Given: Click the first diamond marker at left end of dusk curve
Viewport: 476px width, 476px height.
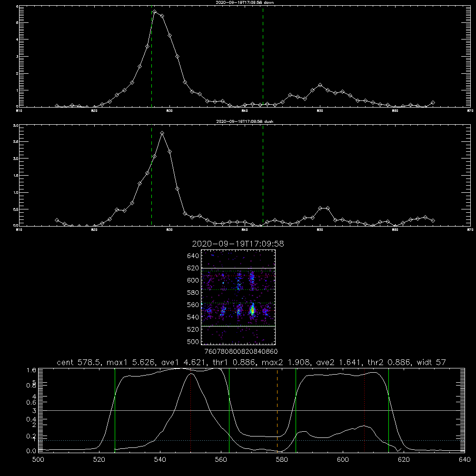Looking at the screenshot, I should (x=57, y=220).
